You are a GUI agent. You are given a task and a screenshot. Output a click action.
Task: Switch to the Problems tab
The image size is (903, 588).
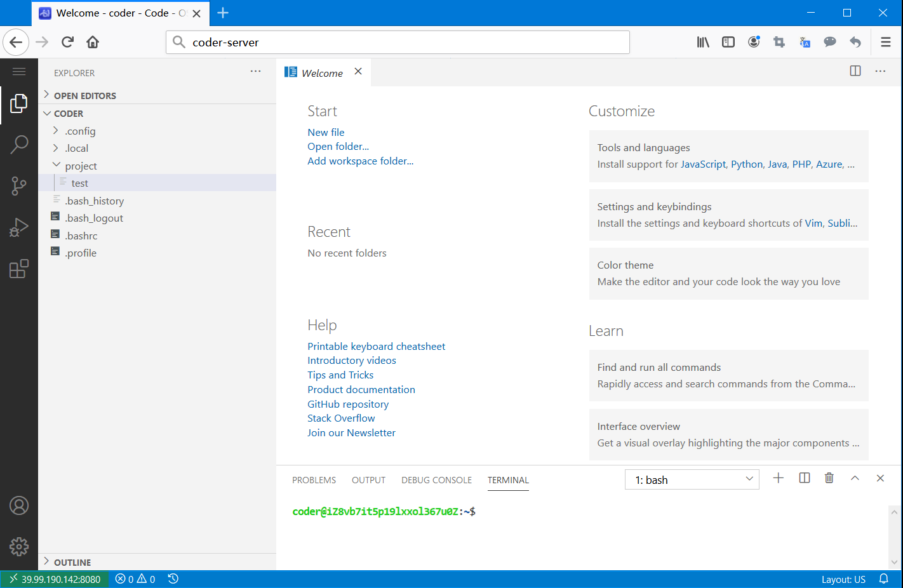coord(314,480)
